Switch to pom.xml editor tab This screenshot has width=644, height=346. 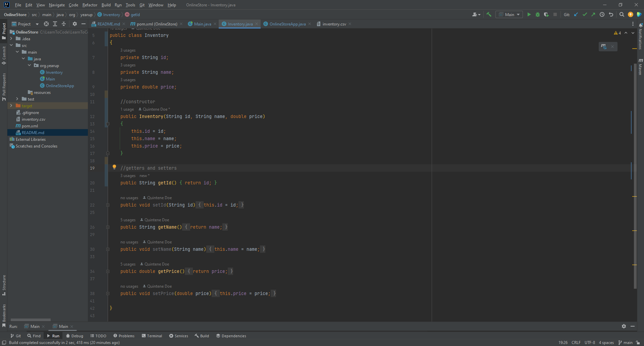(x=156, y=24)
